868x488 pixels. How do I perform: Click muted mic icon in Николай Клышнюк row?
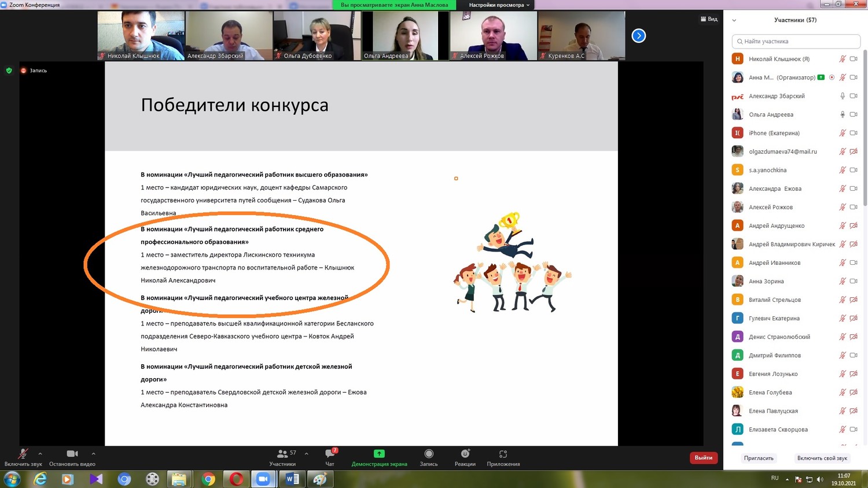843,59
